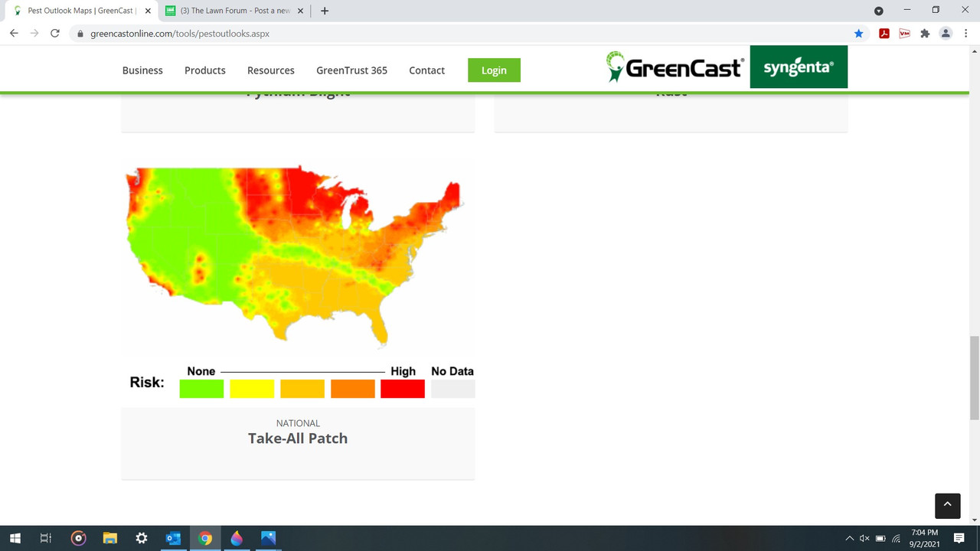The height and width of the screenshot is (551, 980).
Task: Open the Resources navigation dropdown
Action: click(x=270, y=70)
